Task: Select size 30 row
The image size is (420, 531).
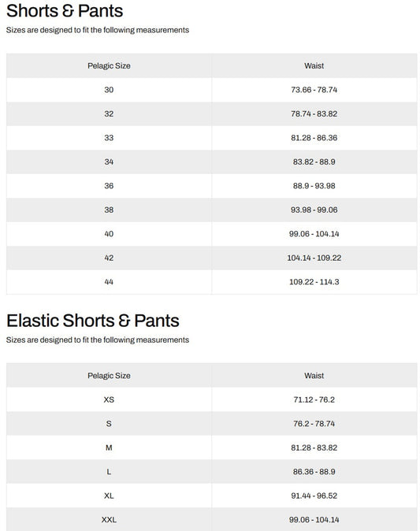Action: coord(212,90)
